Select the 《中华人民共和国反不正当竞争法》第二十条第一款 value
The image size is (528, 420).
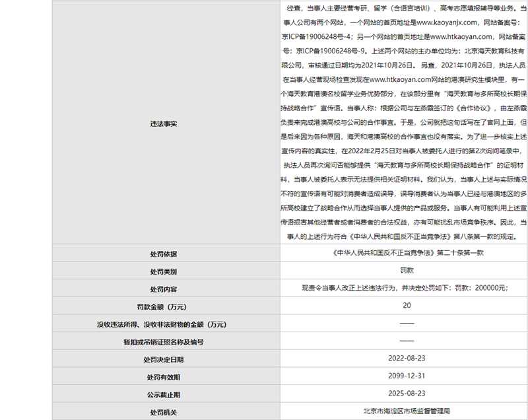tap(407, 253)
